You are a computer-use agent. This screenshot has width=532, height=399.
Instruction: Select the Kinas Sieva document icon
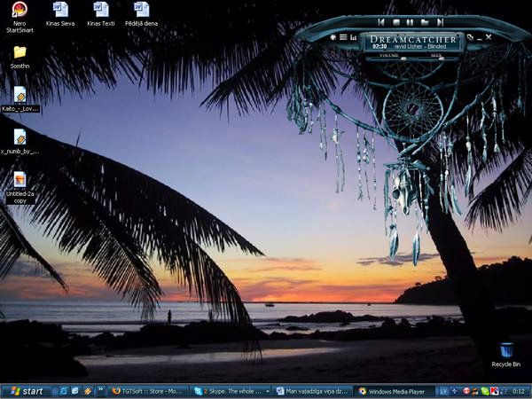(x=60, y=14)
